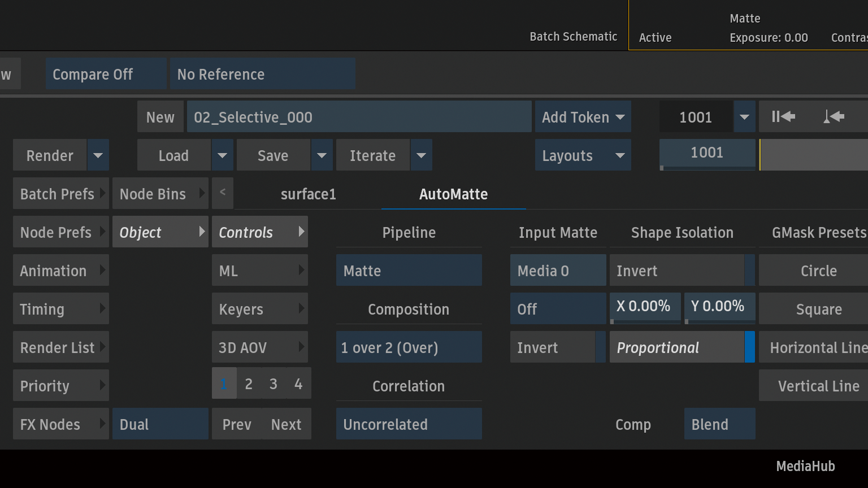Open the Load options arrow

[x=222, y=155]
